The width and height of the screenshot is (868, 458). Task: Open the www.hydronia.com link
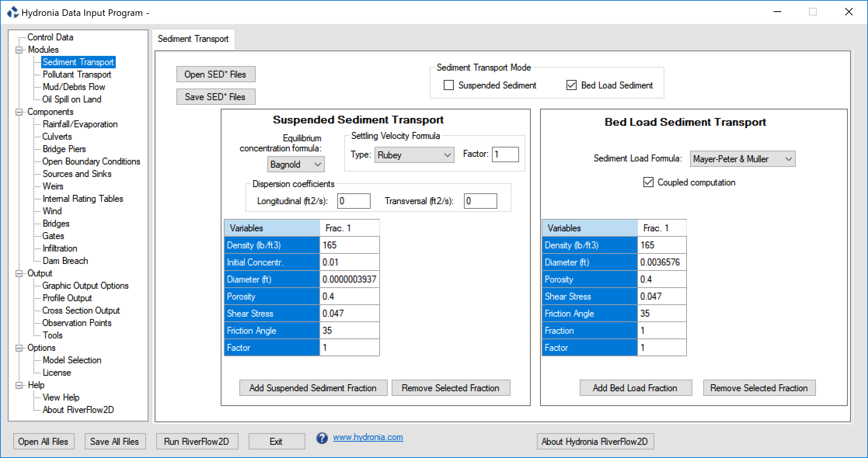click(368, 437)
